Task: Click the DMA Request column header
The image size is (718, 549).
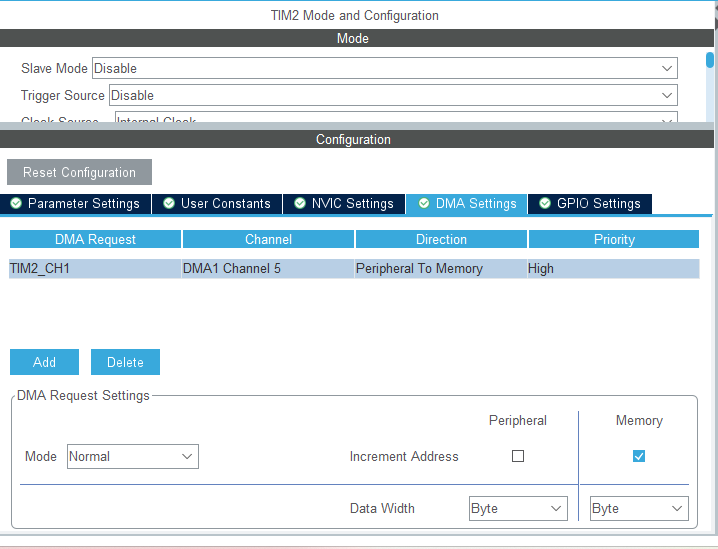Action: 95,239
